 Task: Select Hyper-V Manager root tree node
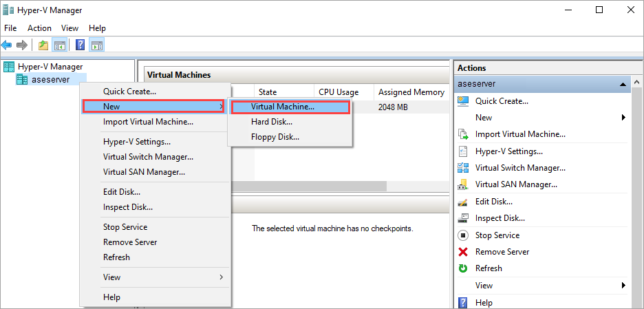click(50, 67)
